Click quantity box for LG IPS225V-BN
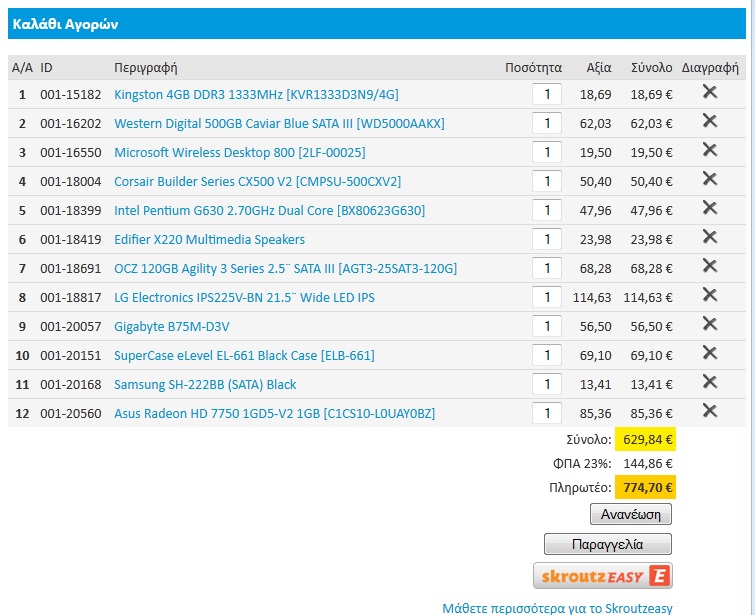The image size is (755, 615). point(547,297)
